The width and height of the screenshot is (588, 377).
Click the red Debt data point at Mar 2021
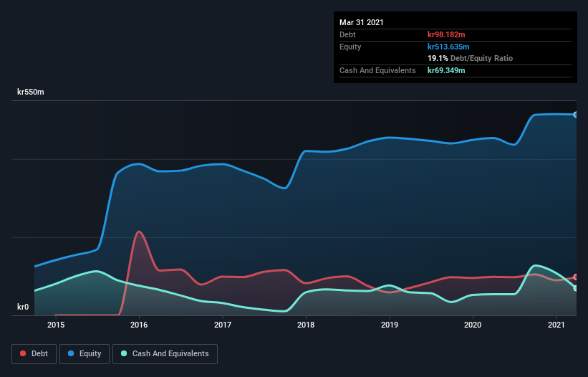point(576,277)
